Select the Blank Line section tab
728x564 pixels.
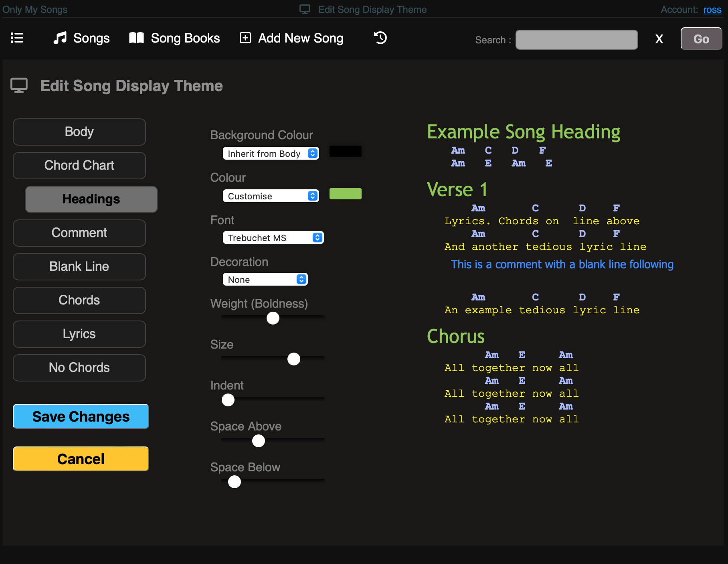[79, 266]
